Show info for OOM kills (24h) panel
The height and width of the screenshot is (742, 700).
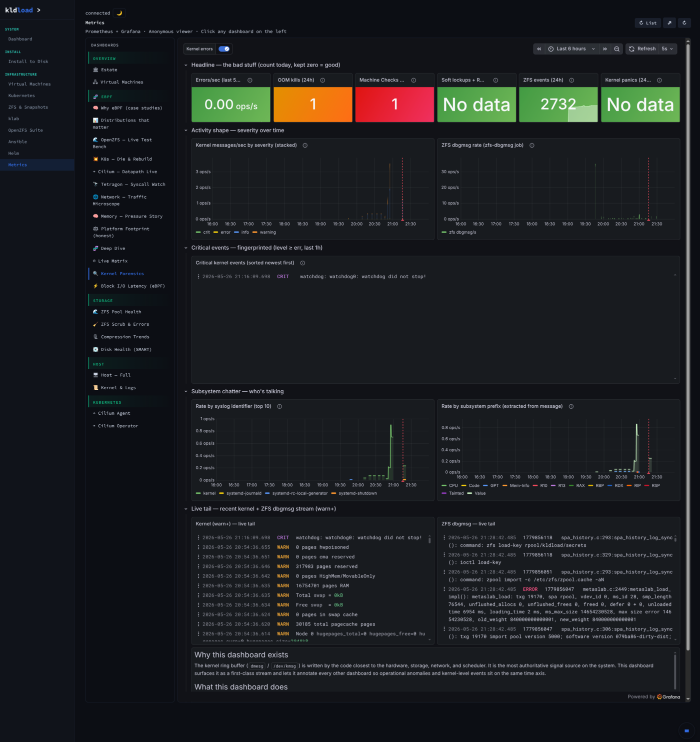coord(322,80)
